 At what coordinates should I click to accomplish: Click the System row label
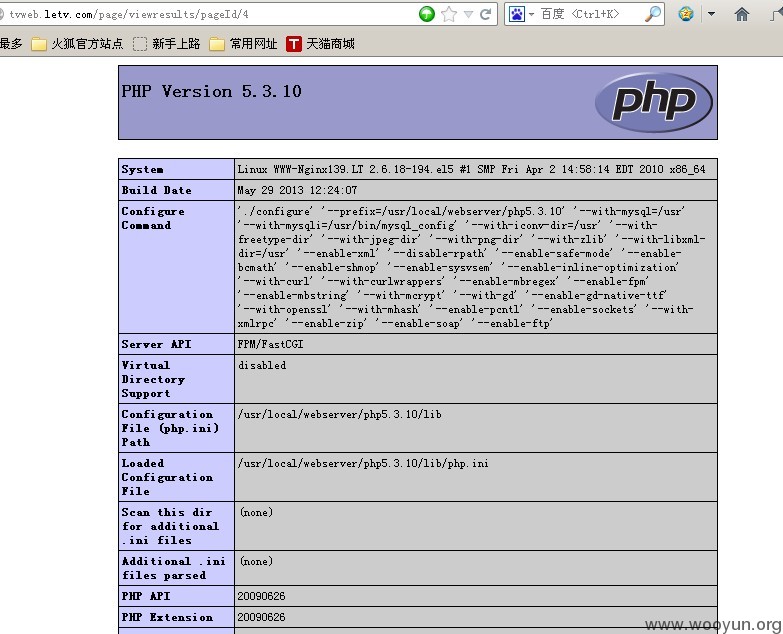coord(142,169)
